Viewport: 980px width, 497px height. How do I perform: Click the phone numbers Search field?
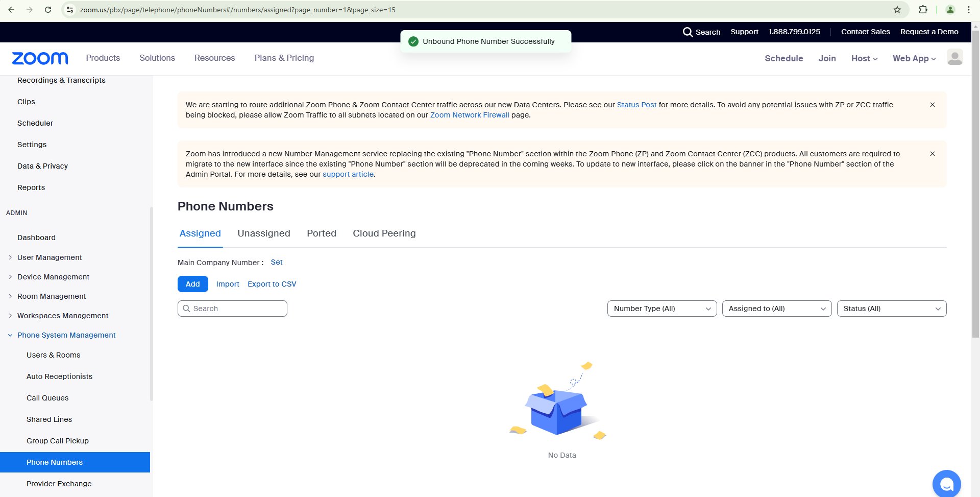232,309
